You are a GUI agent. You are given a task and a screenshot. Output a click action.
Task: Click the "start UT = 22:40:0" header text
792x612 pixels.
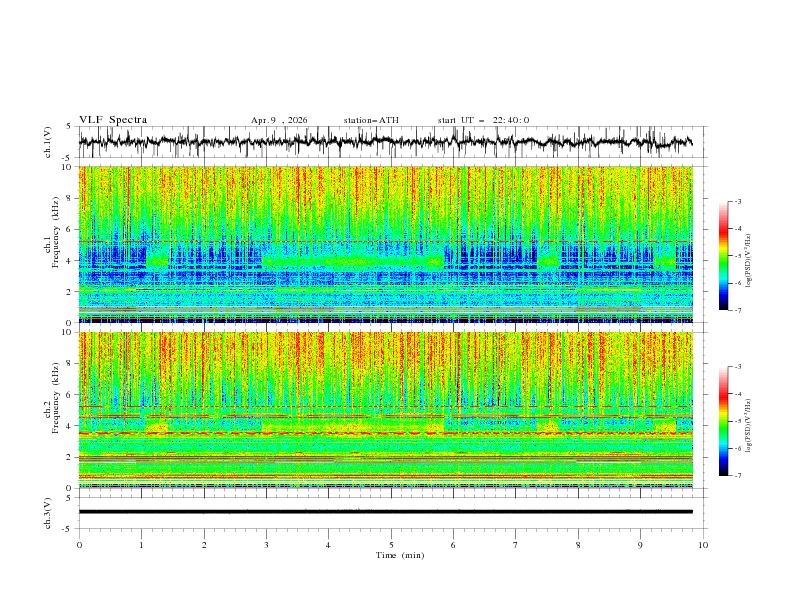pos(483,120)
